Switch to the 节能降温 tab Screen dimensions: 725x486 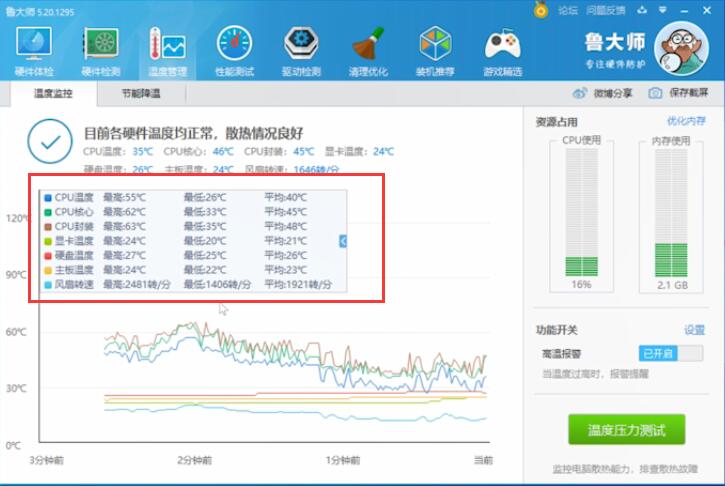pyautogui.click(x=141, y=94)
